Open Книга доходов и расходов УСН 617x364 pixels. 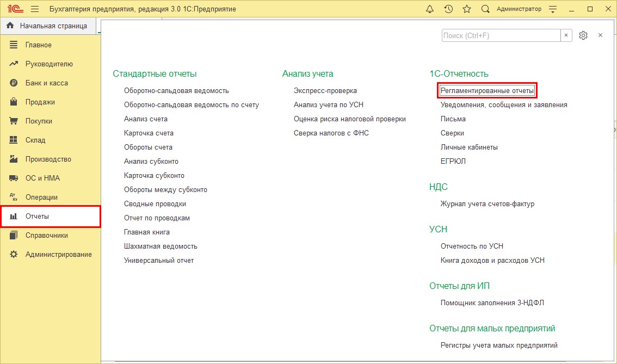click(492, 261)
